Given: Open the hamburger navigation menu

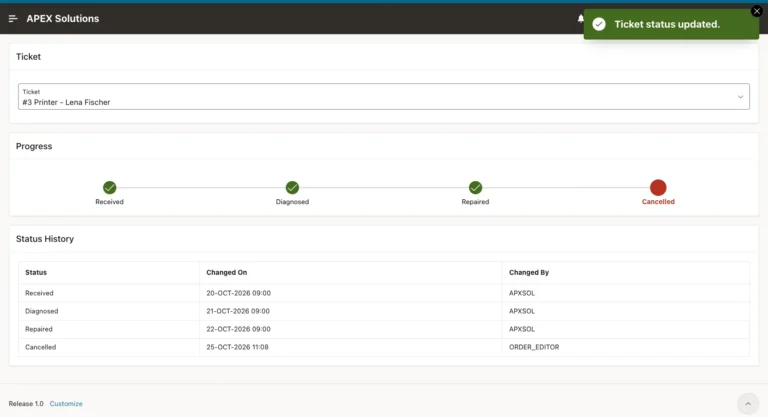Looking at the screenshot, I should (13, 19).
